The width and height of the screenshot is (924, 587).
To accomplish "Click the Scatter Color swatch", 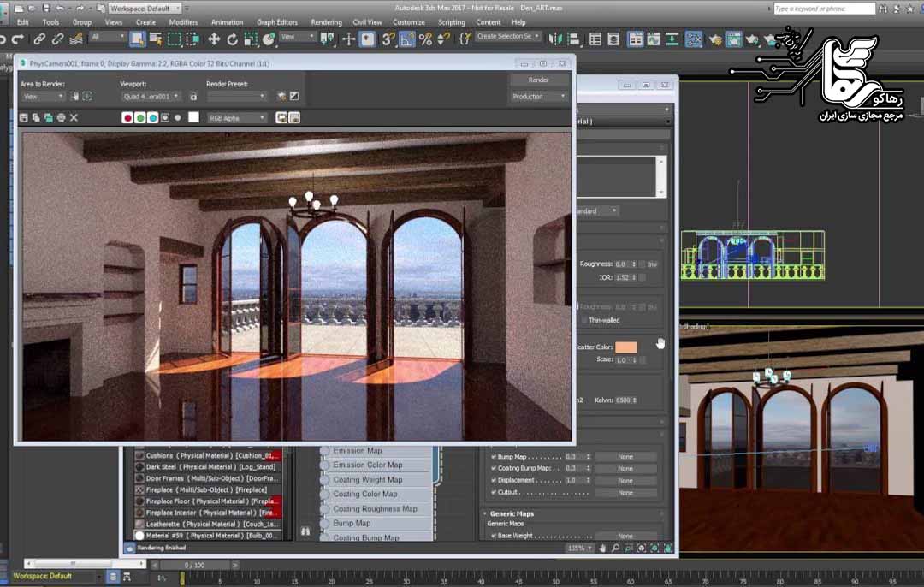I will pyautogui.click(x=626, y=347).
